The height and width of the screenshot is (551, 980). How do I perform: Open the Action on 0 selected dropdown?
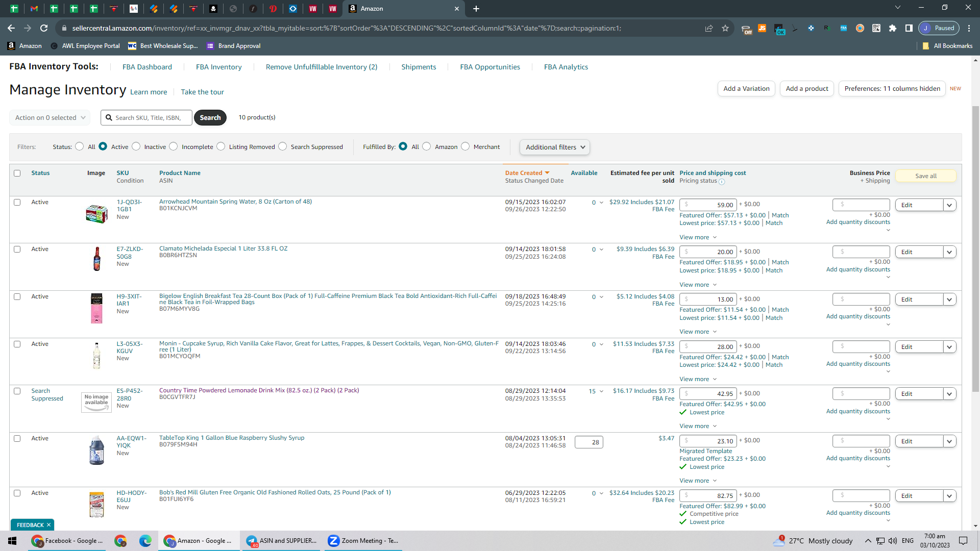tap(50, 117)
